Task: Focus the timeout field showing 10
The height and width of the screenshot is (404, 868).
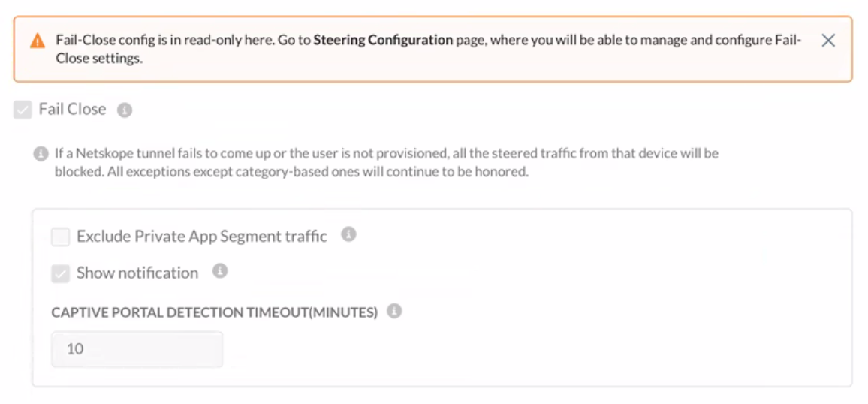Action: (137, 349)
